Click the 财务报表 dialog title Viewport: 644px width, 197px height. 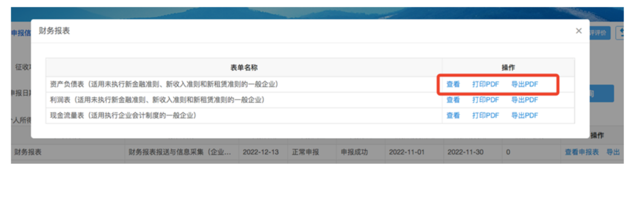coord(54,31)
